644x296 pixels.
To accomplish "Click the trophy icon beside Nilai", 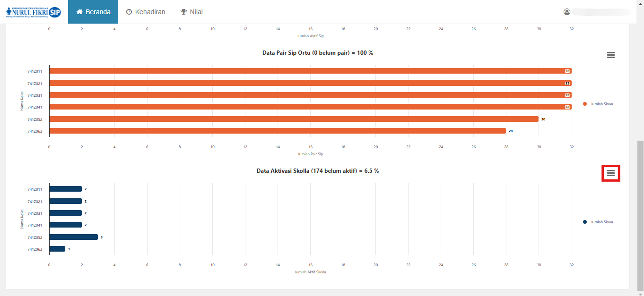I will pos(183,12).
